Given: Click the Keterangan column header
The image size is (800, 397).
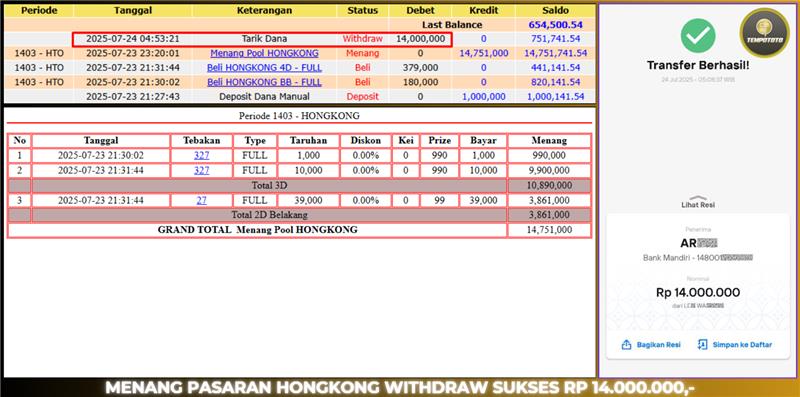Looking at the screenshot, I should tap(264, 10).
